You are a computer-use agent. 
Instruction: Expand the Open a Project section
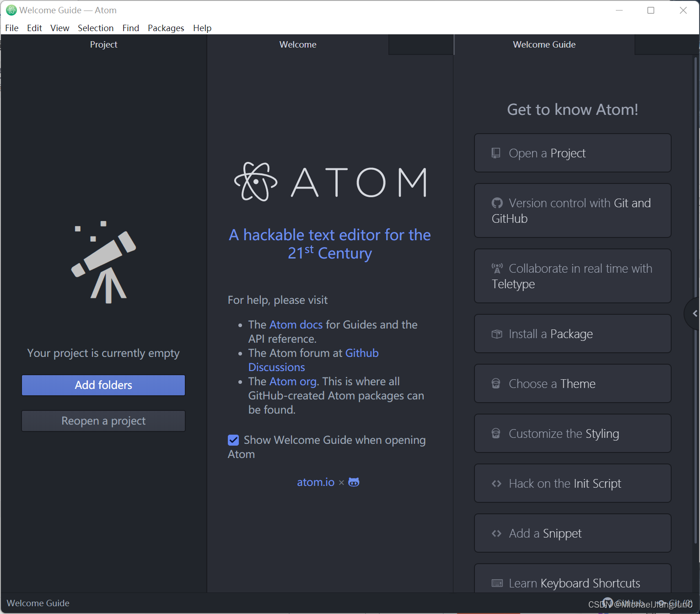573,153
